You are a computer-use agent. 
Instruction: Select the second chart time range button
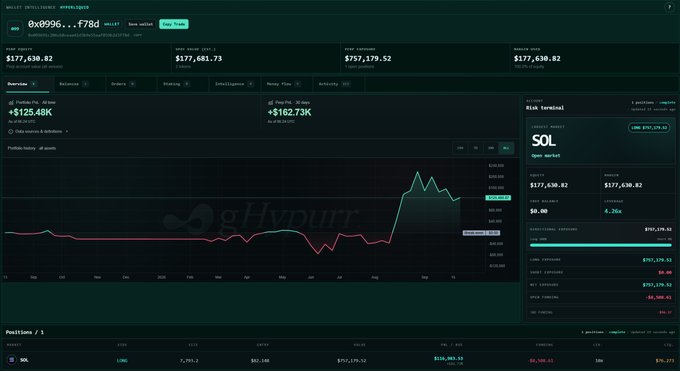coord(476,148)
